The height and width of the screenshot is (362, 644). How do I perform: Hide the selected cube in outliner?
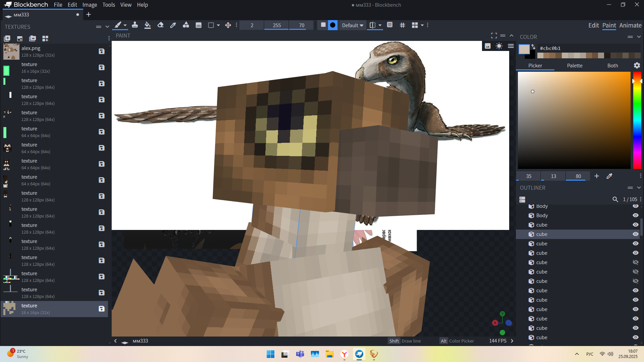click(636, 234)
